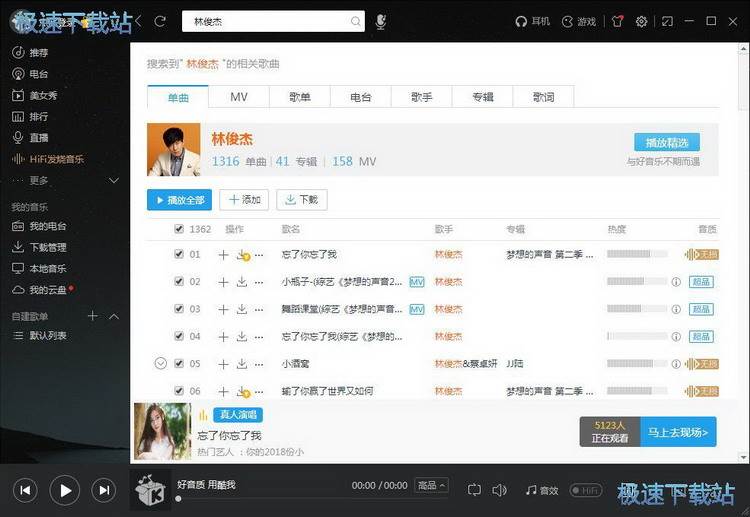This screenshot has height=517, width=750.
Task: Click 林俊杜 artist photo thumbnail
Action: [174, 150]
